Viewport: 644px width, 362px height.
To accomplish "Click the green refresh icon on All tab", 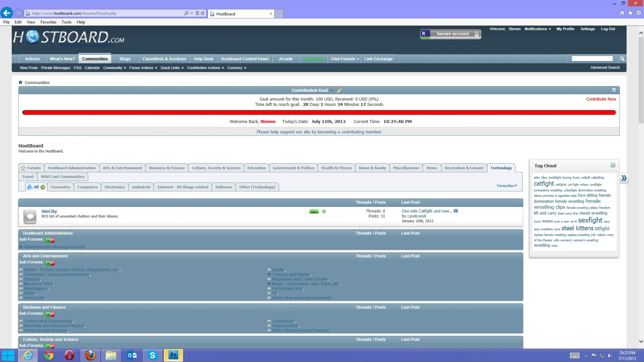I will pyautogui.click(x=43, y=187).
